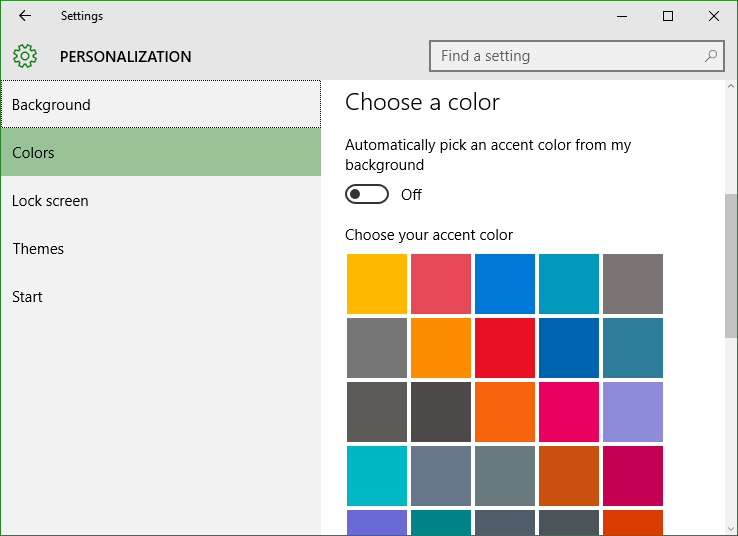Click the green Settings gear icon
Screen dimensions: 738x536
pyautogui.click(x=25, y=56)
